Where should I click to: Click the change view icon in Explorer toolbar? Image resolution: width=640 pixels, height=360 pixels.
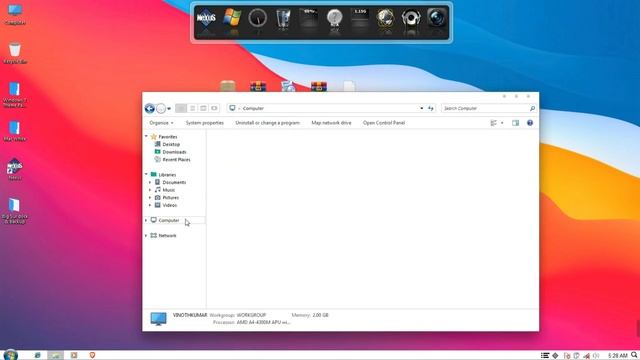click(493, 123)
